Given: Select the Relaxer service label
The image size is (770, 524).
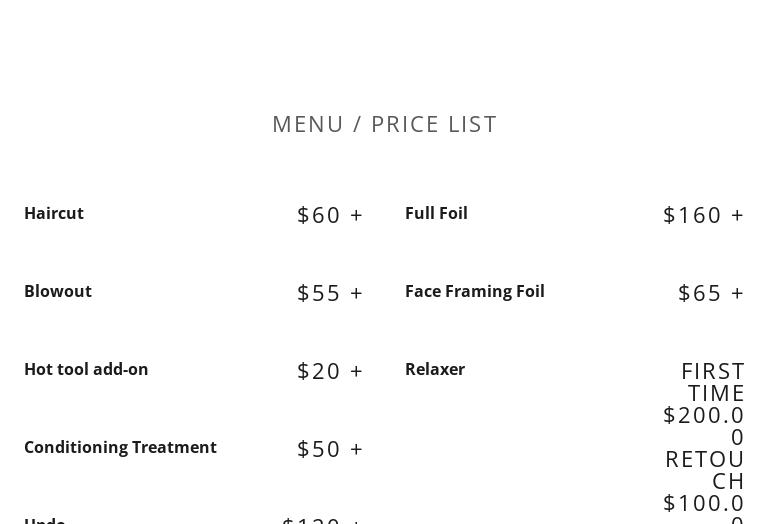Looking at the screenshot, I should (435, 369).
